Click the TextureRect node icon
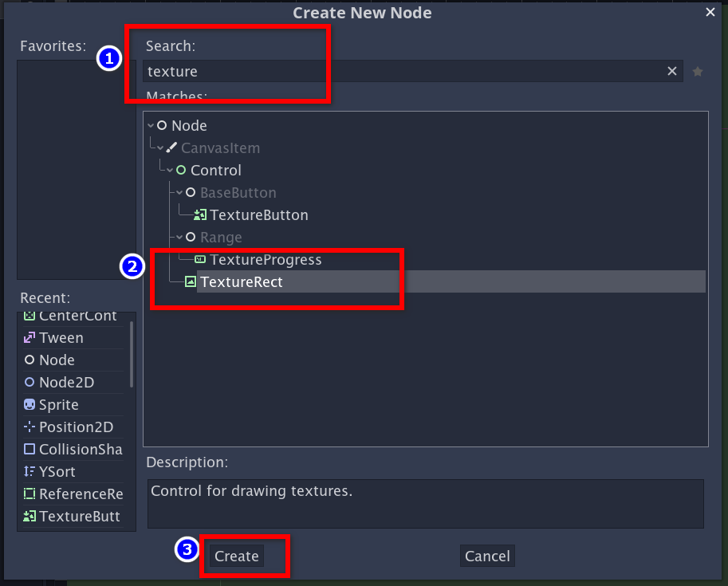This screenshot has height=586, width=728. tap(191, 281)
